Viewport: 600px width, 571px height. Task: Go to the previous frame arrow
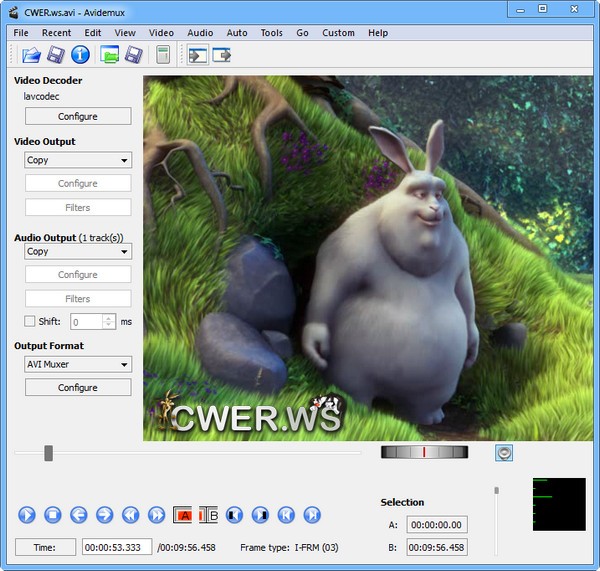pos(78,515)
